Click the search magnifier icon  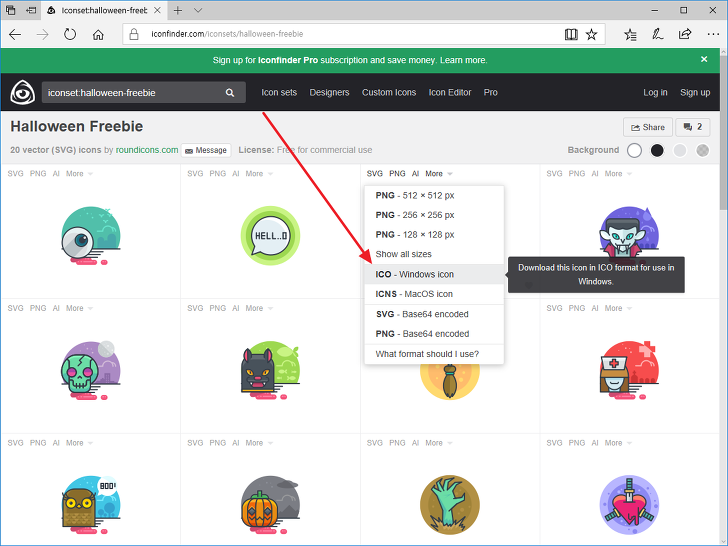(x=230, y=92)
